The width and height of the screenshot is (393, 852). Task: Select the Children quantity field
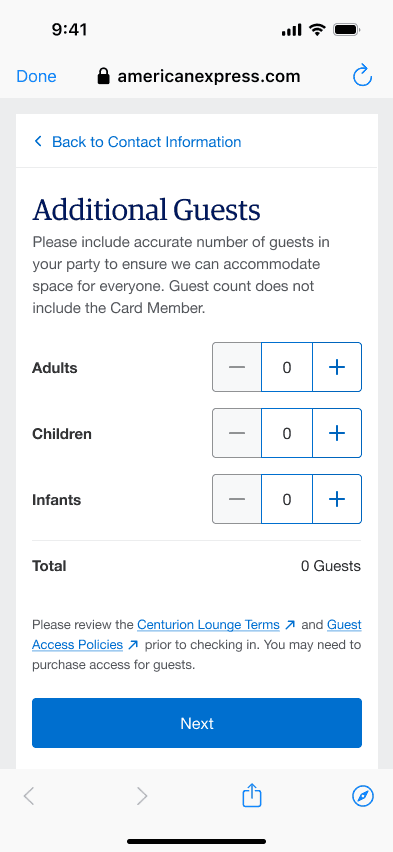click(x=287, y=433)
